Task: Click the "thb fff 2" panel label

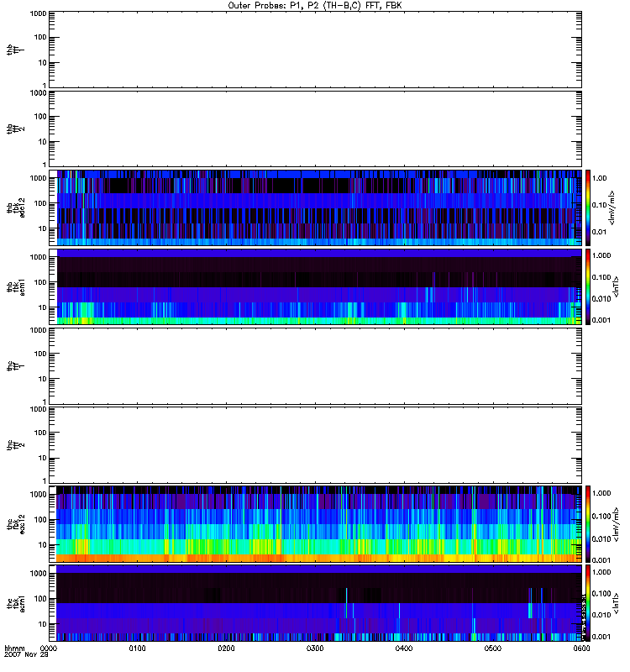Action: pyautogui.click(x=15, y=129)
